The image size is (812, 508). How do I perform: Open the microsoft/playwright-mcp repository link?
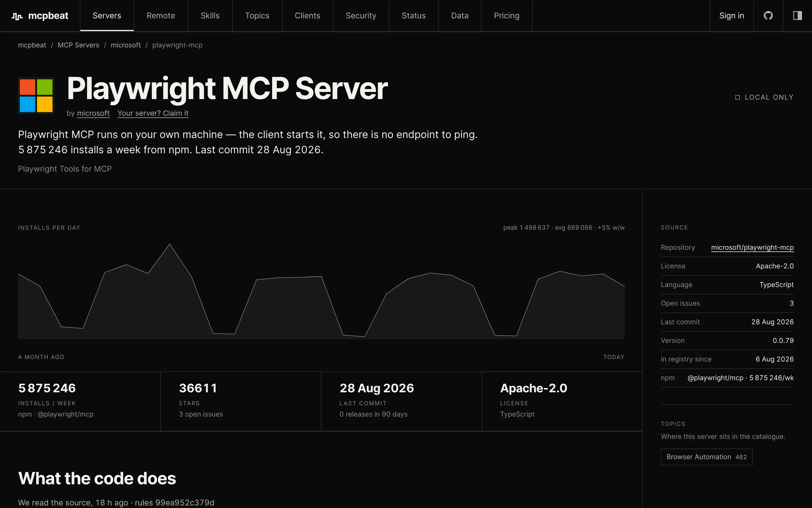pyautogui.click(x=752, y=247)
